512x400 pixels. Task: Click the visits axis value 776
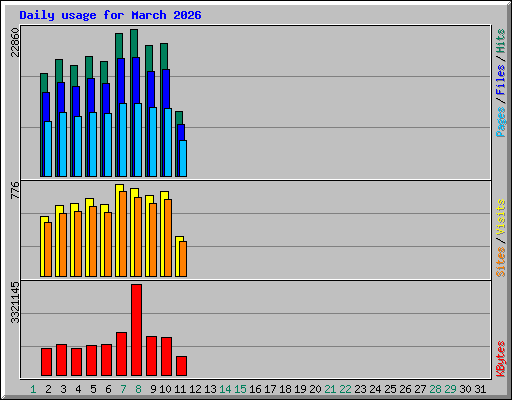[x=15, y=190]
